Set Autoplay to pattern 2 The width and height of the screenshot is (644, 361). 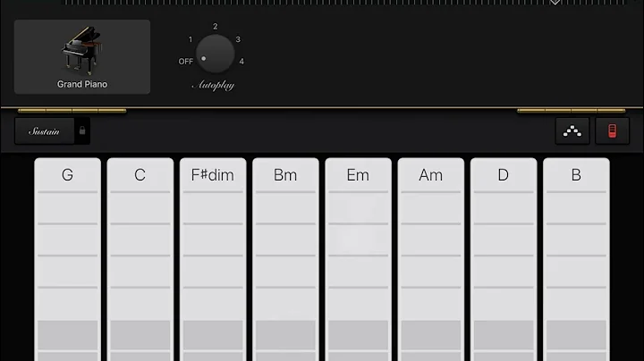(216, 27)
